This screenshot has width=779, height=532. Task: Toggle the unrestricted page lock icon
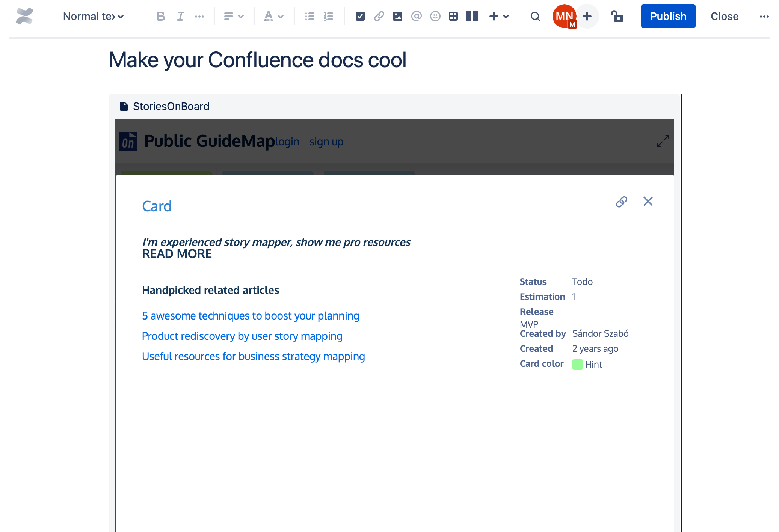[x=617, y=16]
